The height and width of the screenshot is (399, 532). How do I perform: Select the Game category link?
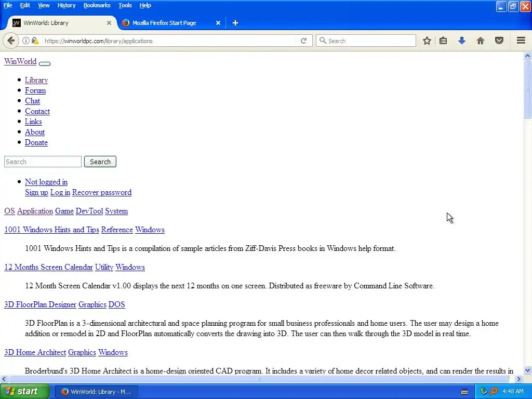pyautogui.click(x=64, y=211)
